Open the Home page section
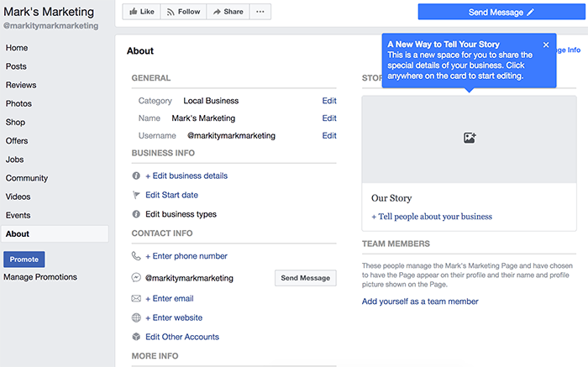Viewport: 588px width, 367px height. coord(17,48)
